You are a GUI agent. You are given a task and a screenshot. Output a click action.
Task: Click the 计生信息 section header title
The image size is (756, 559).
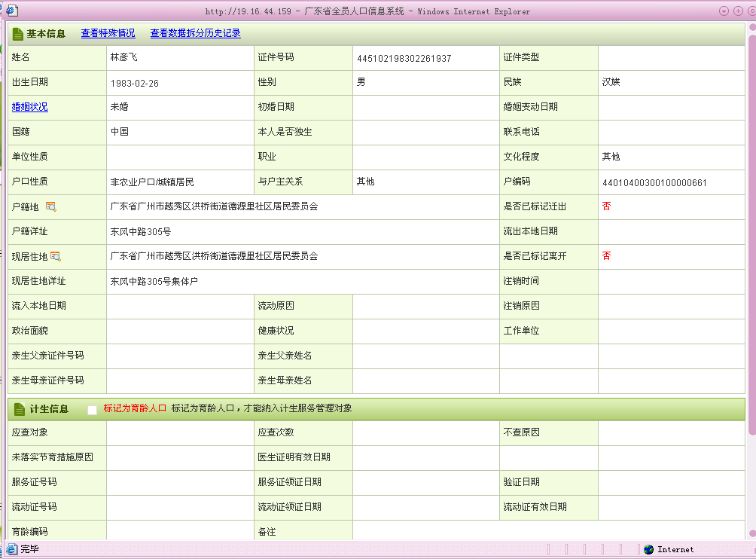coord(49,409)
